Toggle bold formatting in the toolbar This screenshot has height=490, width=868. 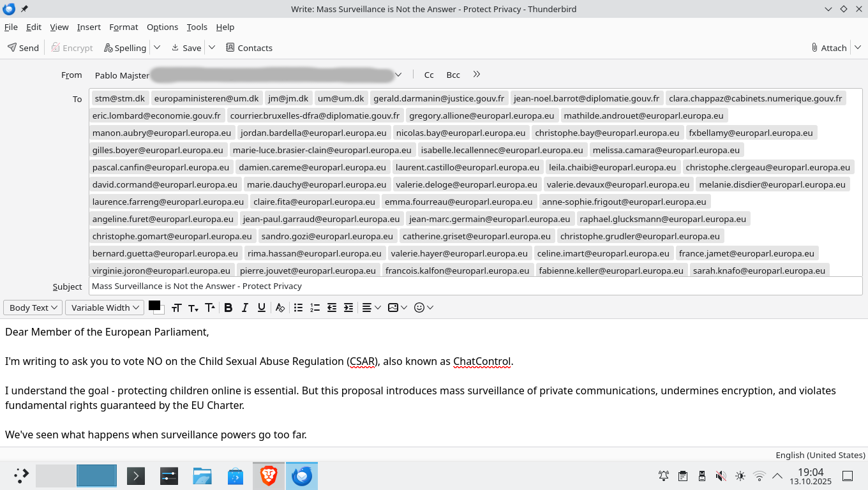228,308
